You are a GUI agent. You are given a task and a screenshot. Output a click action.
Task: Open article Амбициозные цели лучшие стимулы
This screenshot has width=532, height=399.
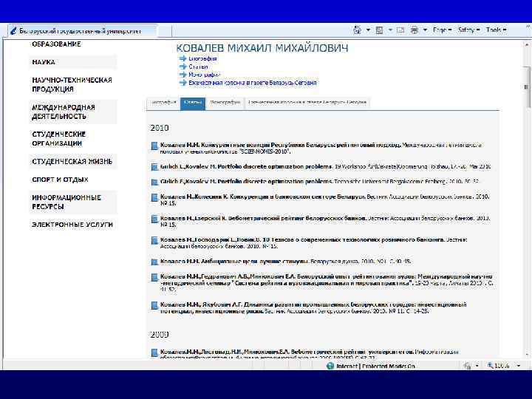[x=235, y=262]
